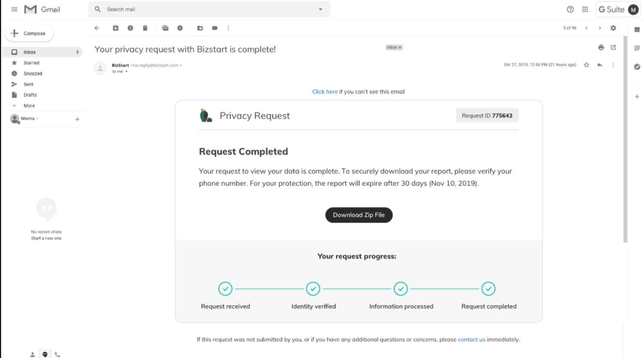Star the BizStart message
This screenshot has height=358, width=644.
(x=586, y=65)
